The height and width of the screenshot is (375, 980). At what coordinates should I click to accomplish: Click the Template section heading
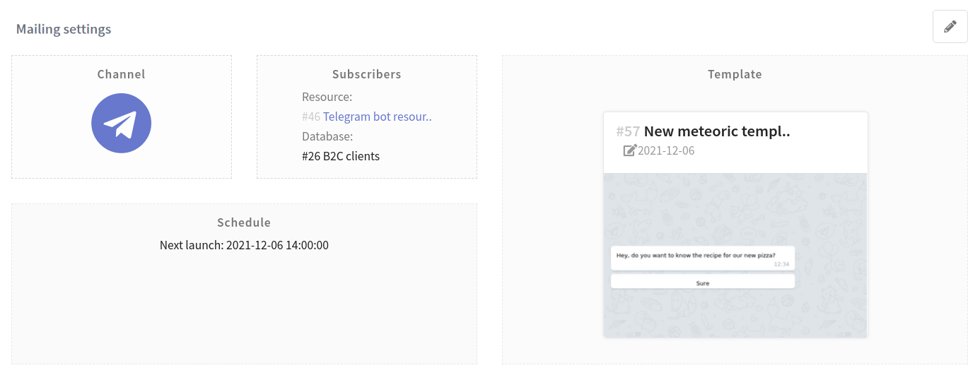[x=735, y=74]
